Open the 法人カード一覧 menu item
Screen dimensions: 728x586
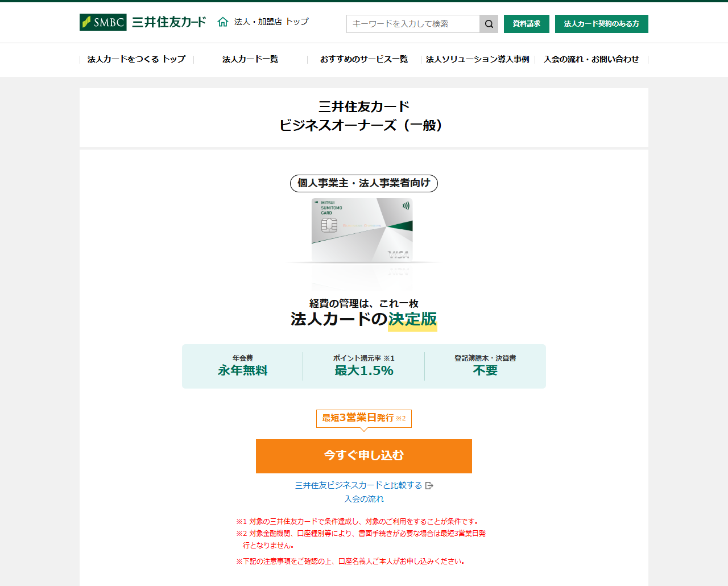[x=250, y=59]
